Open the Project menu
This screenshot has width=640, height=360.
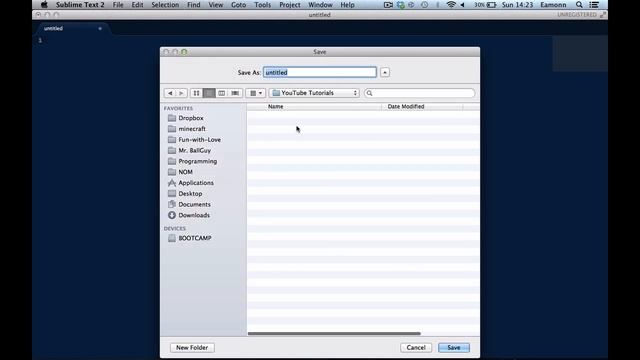(290, 5)
